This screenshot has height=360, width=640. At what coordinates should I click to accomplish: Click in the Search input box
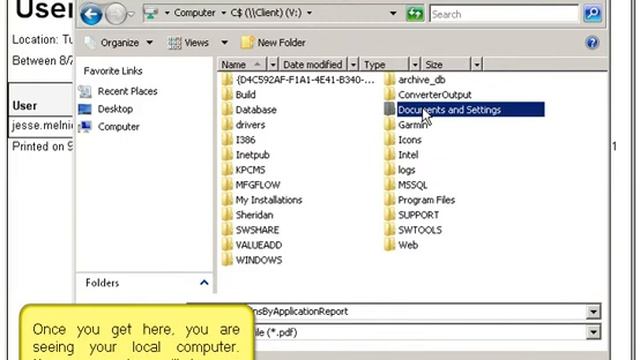(x=504, y=14)
